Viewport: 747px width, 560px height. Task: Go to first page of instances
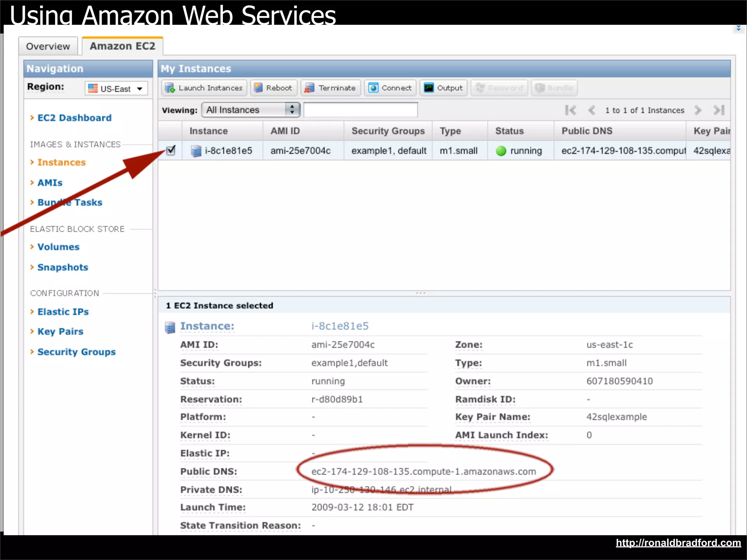tap(570, 110)
